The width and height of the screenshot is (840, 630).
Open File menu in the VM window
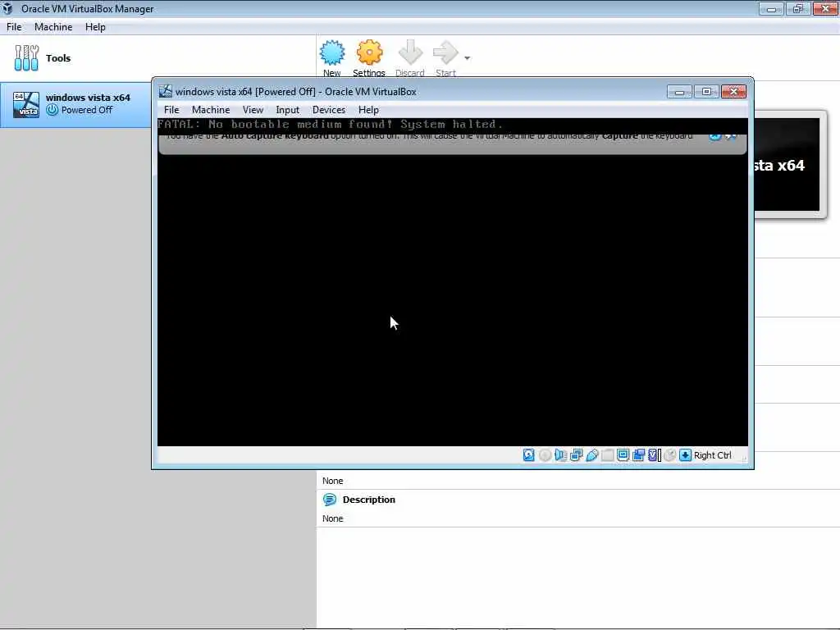pyautogui.click(x=171, y=110)
